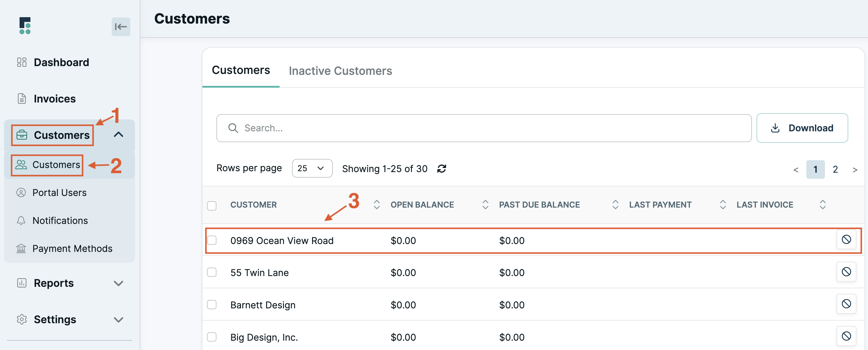Click the refresh icon next to row count
Viewport: 868px width, 350px height.
tap(442, 169)
